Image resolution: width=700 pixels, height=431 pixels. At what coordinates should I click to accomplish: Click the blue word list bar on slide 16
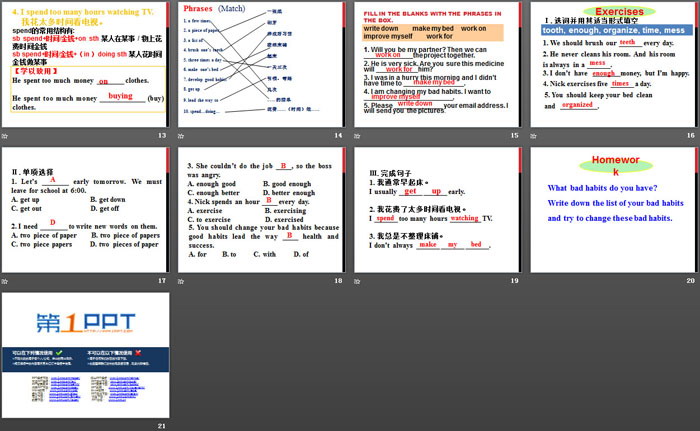point(612,31)
